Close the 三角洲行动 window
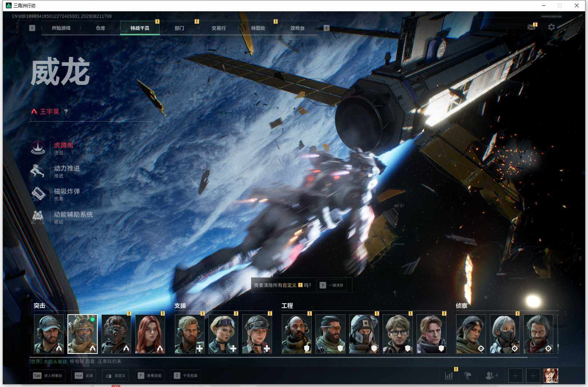Screen dimensions: 588x387 577,5
